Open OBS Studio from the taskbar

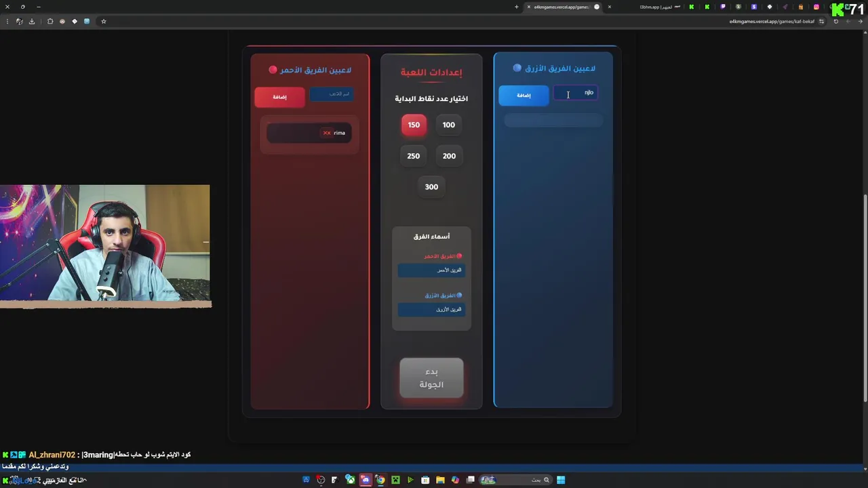(321, 480)
